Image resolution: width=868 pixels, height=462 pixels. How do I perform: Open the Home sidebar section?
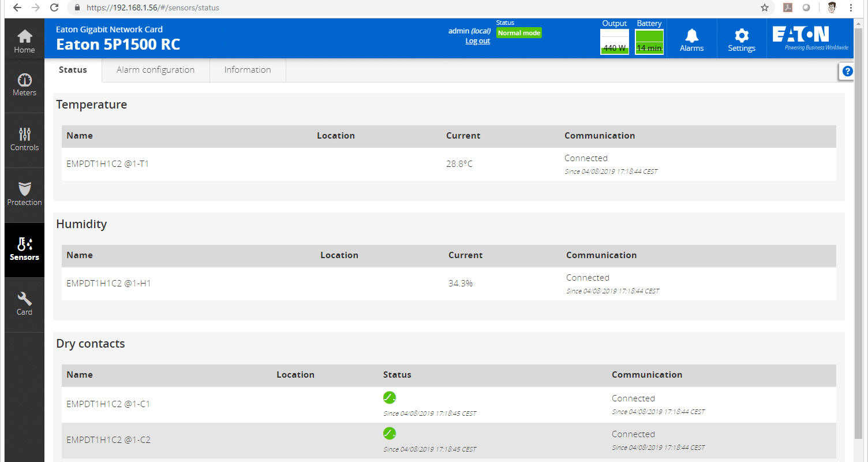[24, 42]
